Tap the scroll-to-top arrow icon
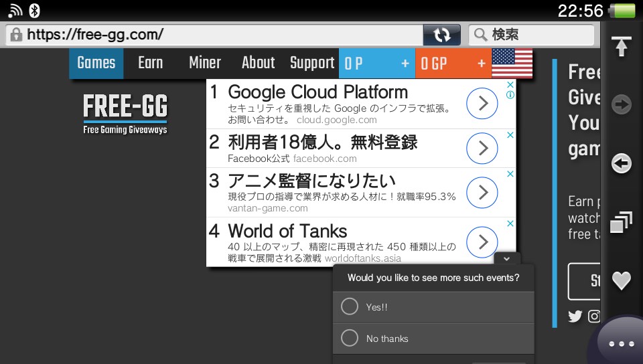643x364 pixels. coord(622,47)
